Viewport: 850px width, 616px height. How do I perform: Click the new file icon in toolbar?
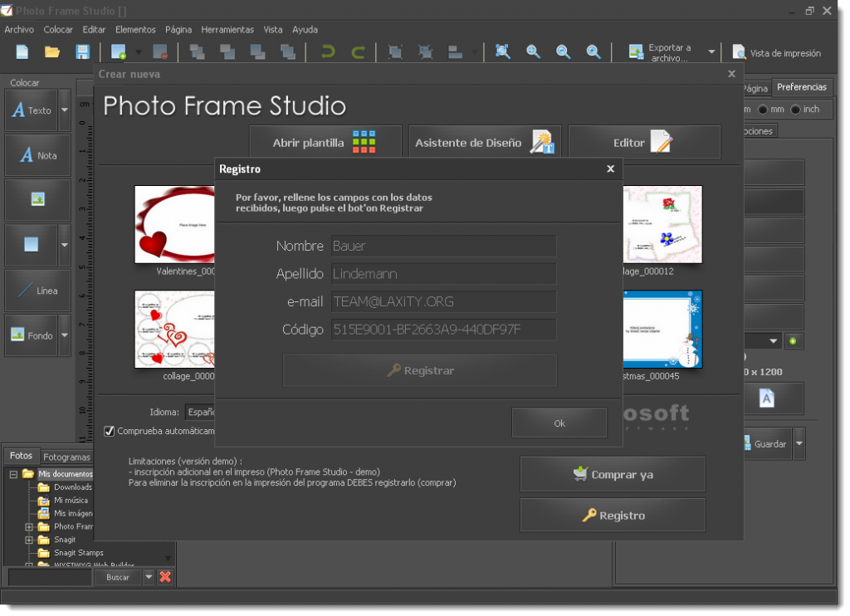[x=22, y=52]
